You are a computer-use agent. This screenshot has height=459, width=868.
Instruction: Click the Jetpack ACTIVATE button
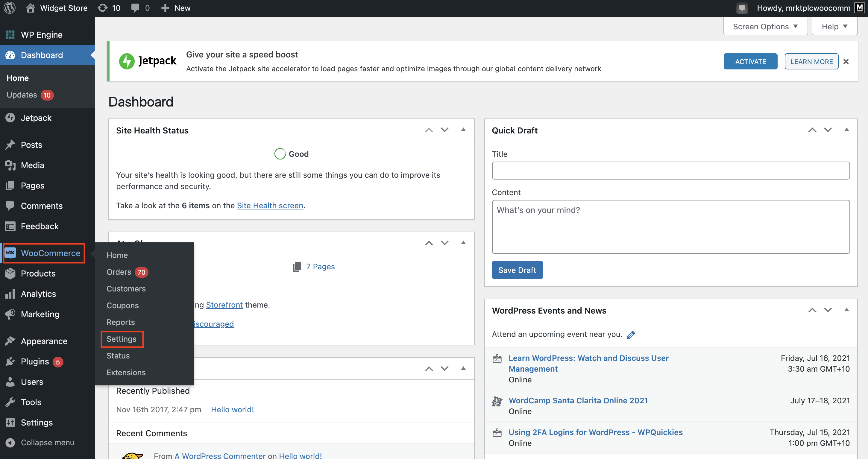tap(750, 61)
